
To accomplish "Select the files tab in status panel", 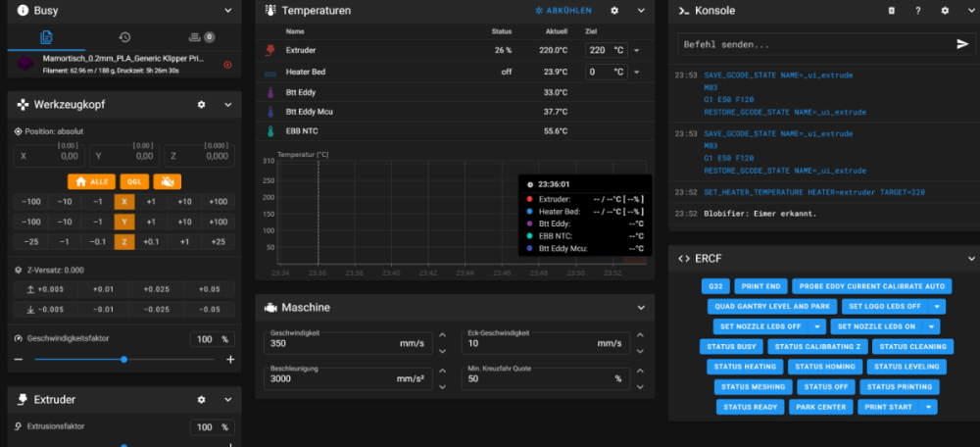I will click(46, 37).
